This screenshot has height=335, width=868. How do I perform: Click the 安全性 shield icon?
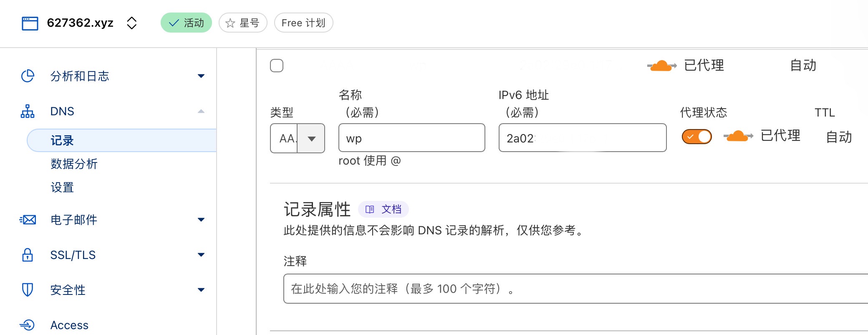(28, 290)
